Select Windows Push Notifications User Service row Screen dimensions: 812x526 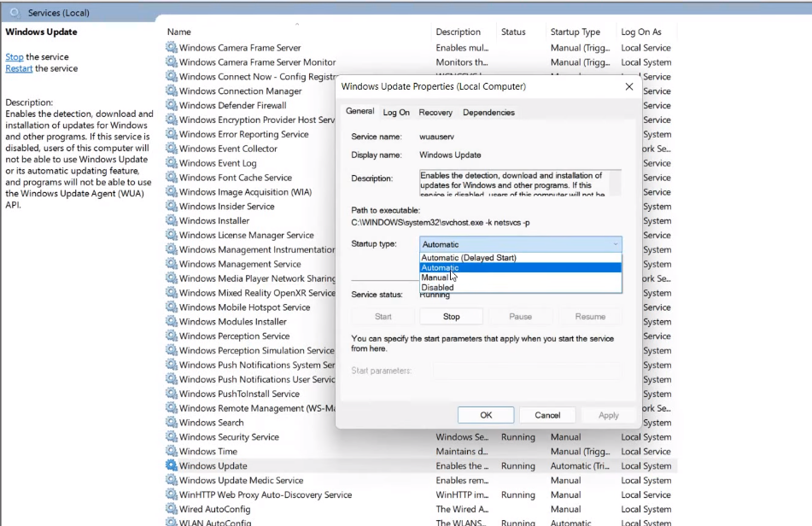pyautogui.click(x=249, y=379)
